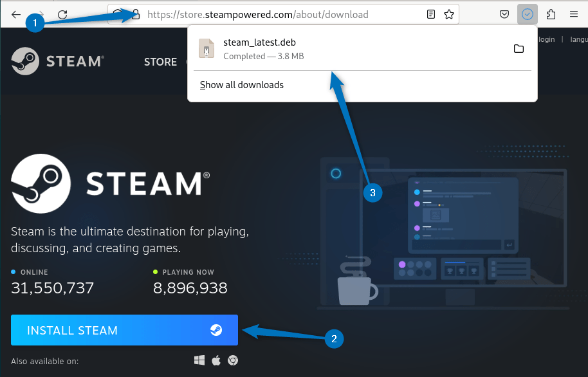The image size is (588, 377).
Task: Click the browser back arrow
Action: coord(16,14)
